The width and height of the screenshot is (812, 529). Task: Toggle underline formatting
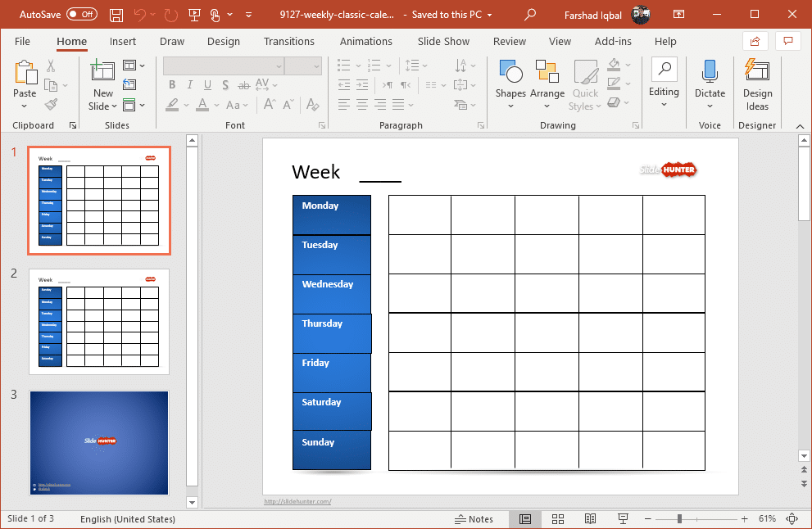tap(207, 84)
